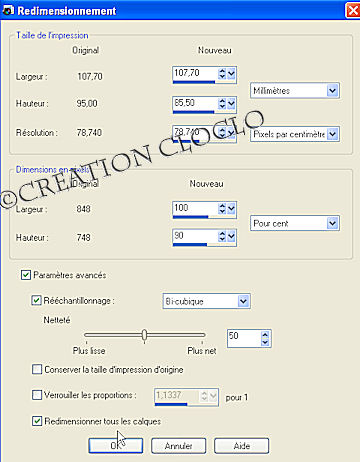This screenshot has height=462, width=360.
Task: Enable Verrouiller les proportions checkbox
Action: [x=37, y=395]
